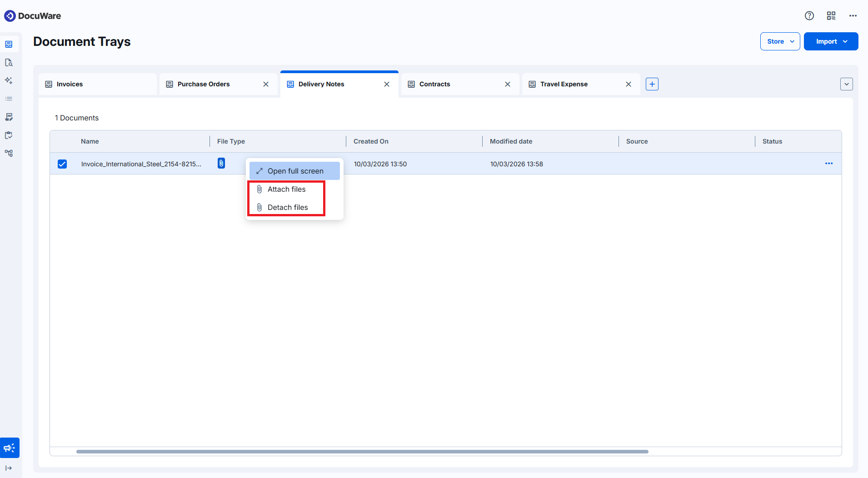Viewport: 868px width, 478px height.
Task: Click modified date 10/03/2026 13:58
Action: click(517, 164)
